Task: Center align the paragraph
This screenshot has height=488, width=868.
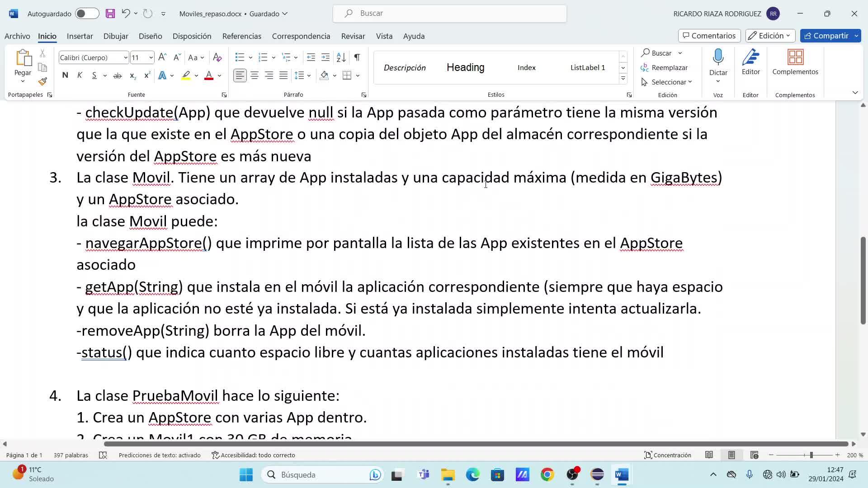Action: [x=255, y=75]
